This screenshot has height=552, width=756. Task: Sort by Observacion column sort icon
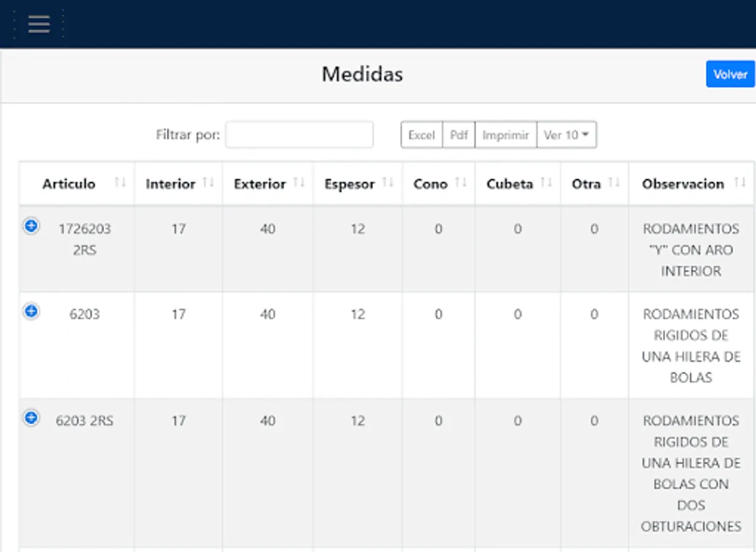point(740,183)
